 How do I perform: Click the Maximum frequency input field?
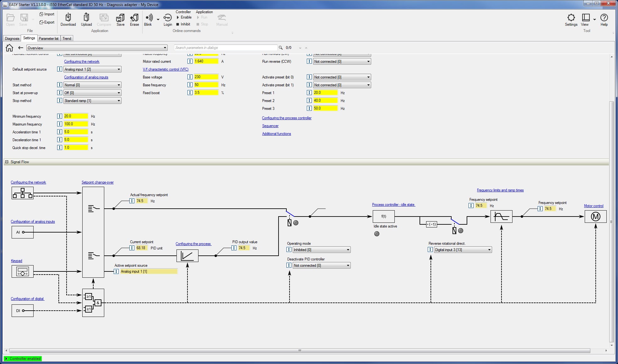point(76,124)
